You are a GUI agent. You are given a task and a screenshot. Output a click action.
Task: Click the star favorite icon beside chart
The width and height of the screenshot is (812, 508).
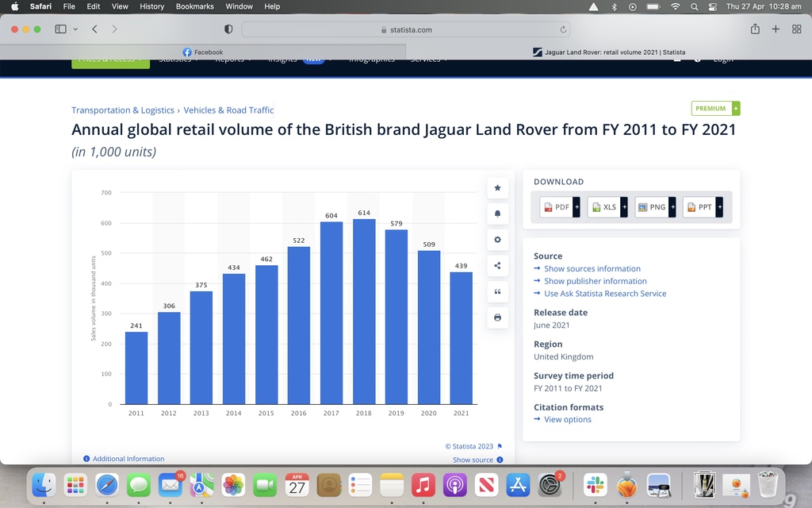click(x=497, y=188)
